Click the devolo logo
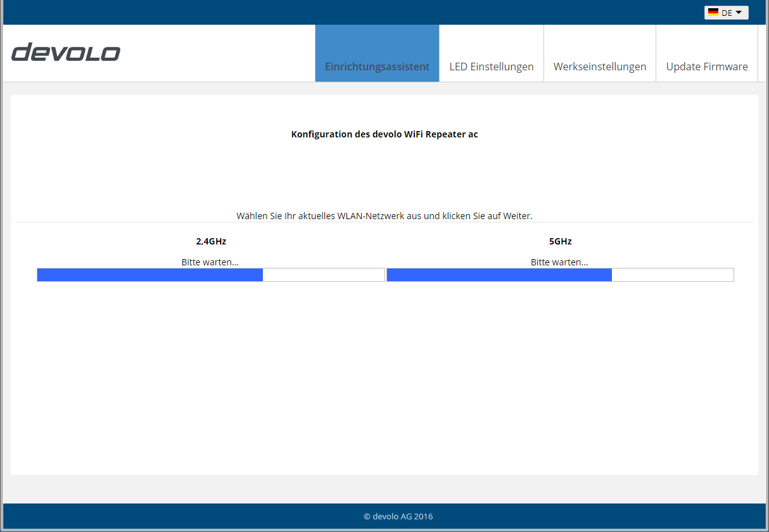 pos(66,53)
